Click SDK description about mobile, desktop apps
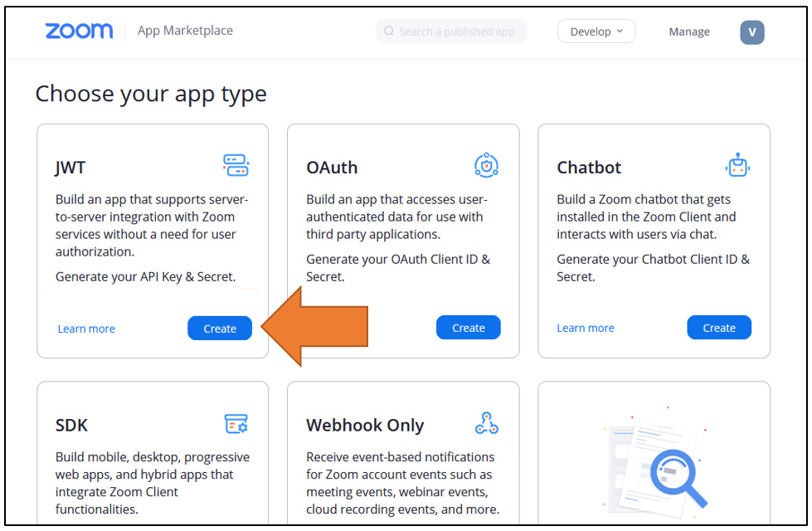812x531 pixels. click(153, 483)
